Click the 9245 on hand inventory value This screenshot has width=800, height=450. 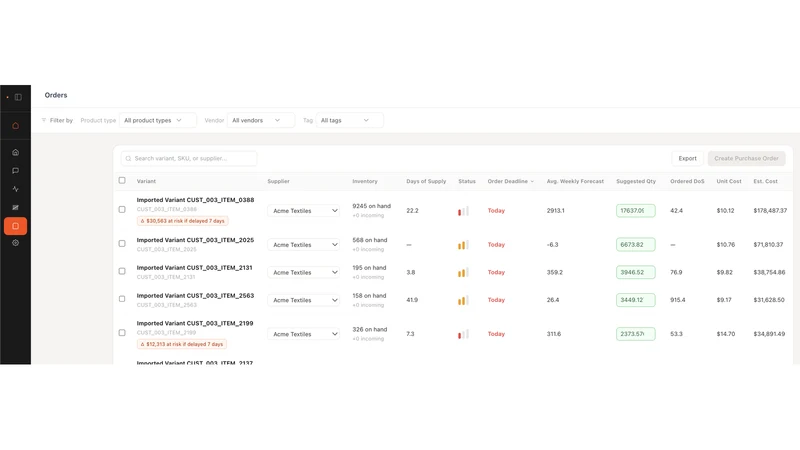click(371, 206)
